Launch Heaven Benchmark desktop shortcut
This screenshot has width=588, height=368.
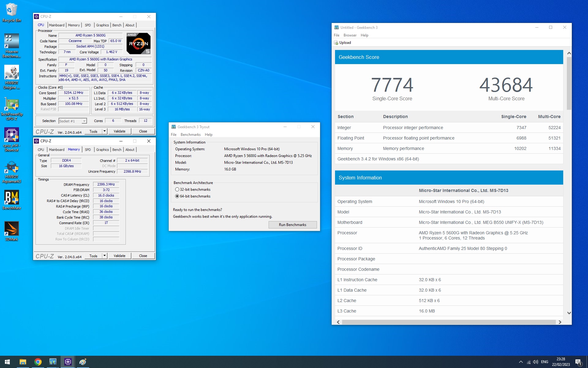point(12,46)
